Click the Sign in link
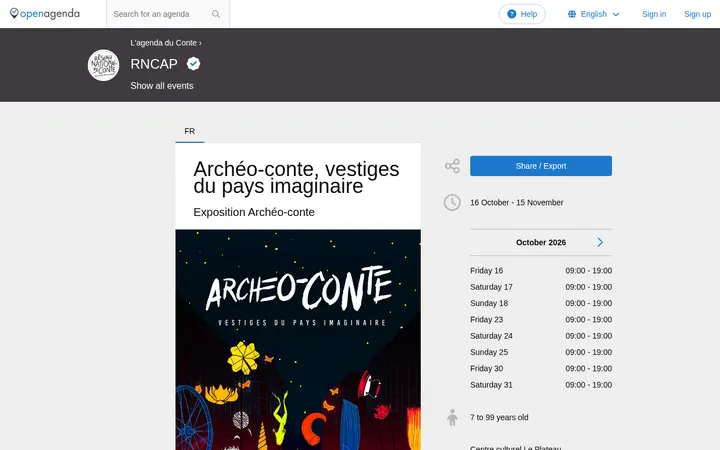The height and width of the screenshot is (450, 720). tap(654, 14)
